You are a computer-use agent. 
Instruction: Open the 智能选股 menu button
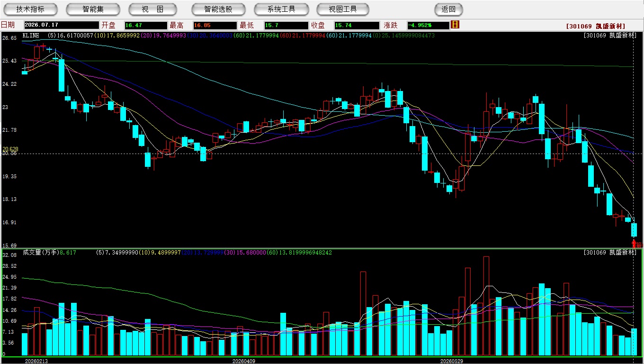point(218,9)
